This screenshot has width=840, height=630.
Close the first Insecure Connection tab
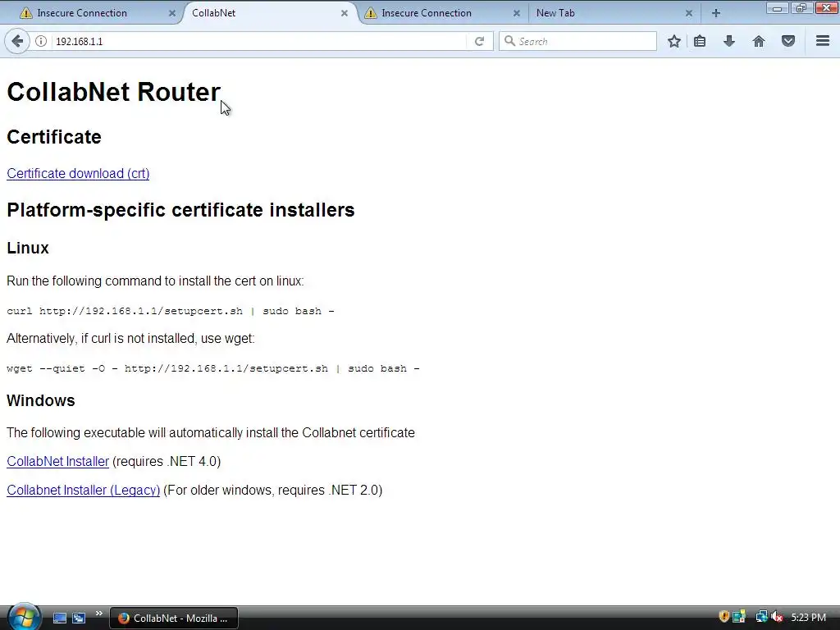[172, 13]
